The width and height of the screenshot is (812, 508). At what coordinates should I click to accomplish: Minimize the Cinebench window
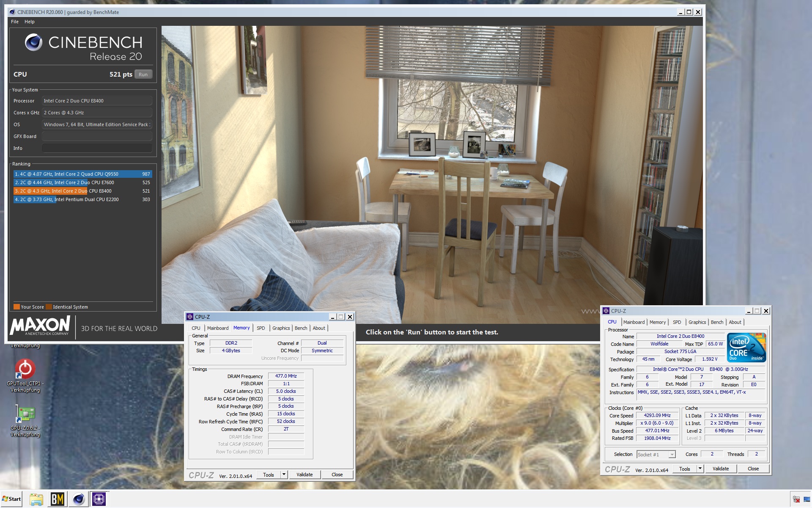pyautogui.click(x=680, y=12)
